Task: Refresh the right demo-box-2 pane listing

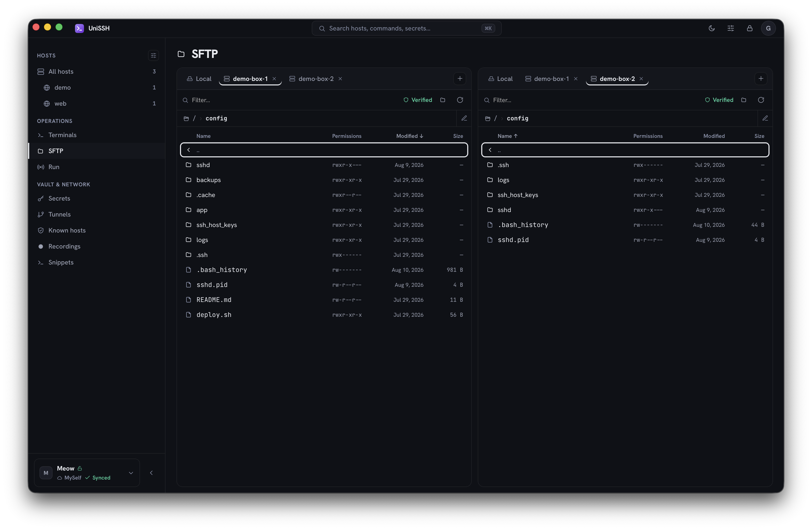Action: [761, 100]
